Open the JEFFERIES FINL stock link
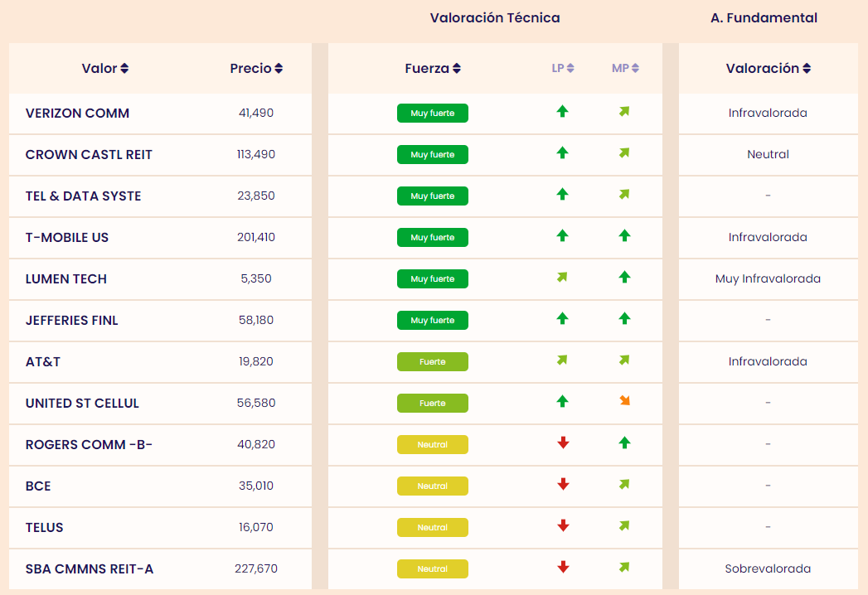868x595 pixels. pos(72,320)
